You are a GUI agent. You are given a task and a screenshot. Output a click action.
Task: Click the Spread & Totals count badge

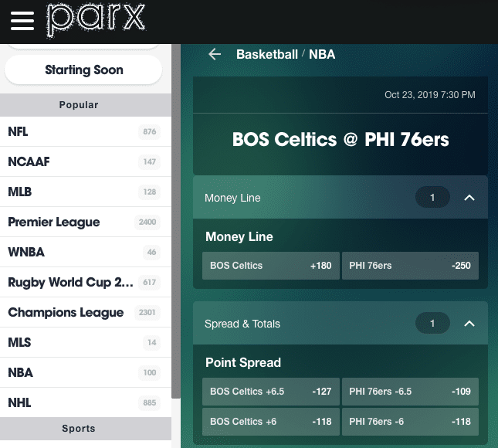[432, 323]
